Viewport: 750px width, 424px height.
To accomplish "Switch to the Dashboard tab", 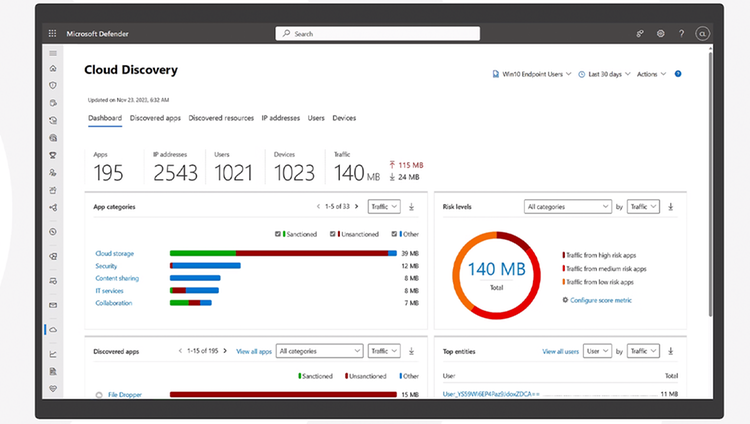I will pos(105,118).
